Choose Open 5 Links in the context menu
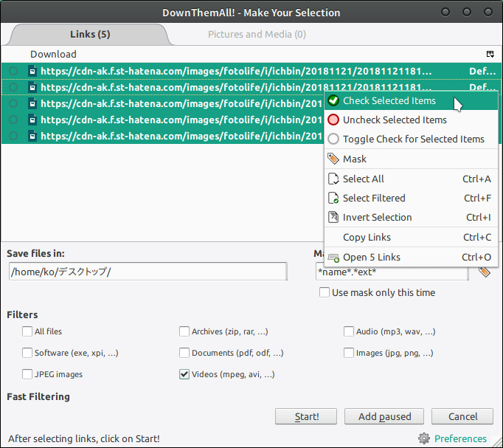This screenshot has width=503, height=448. (412, 257)
